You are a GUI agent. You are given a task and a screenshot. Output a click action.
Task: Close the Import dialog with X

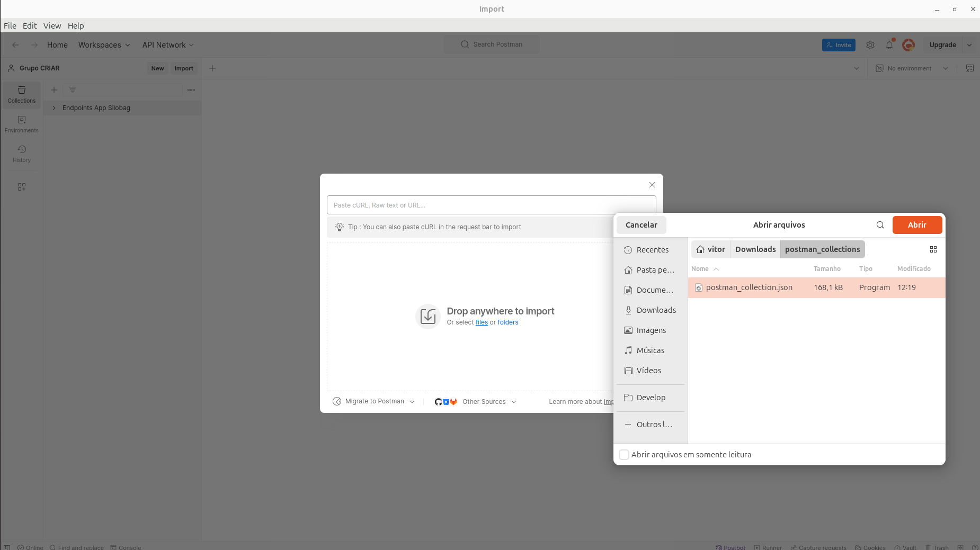coord(652,185)
